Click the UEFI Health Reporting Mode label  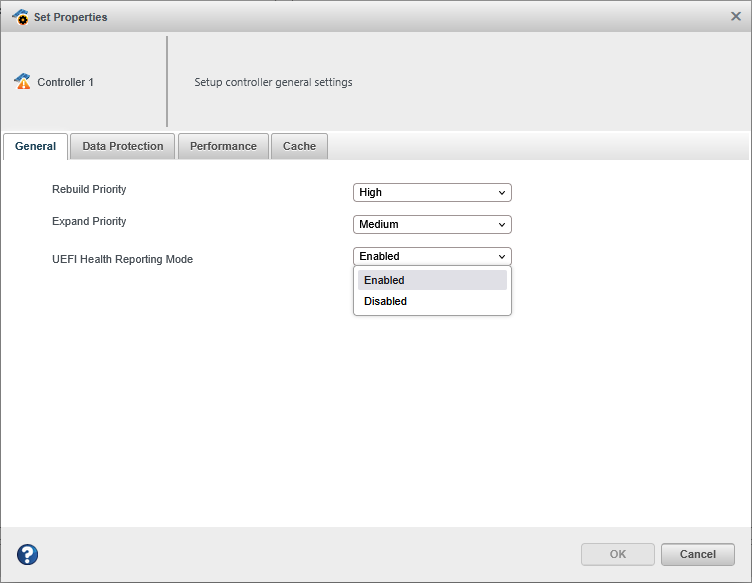(122, 259)
